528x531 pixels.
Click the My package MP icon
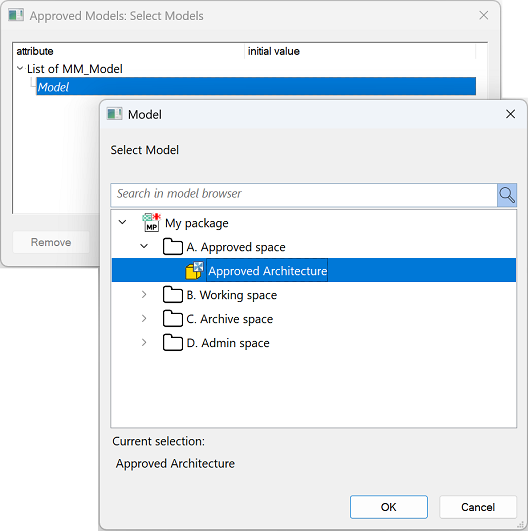pos(151,222)
